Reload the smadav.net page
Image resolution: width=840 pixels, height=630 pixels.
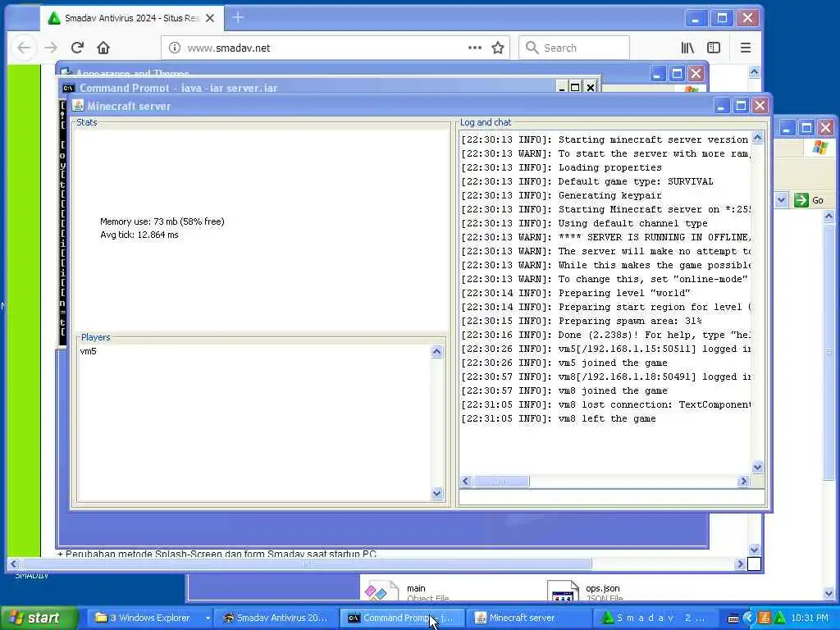pos(77,48)
